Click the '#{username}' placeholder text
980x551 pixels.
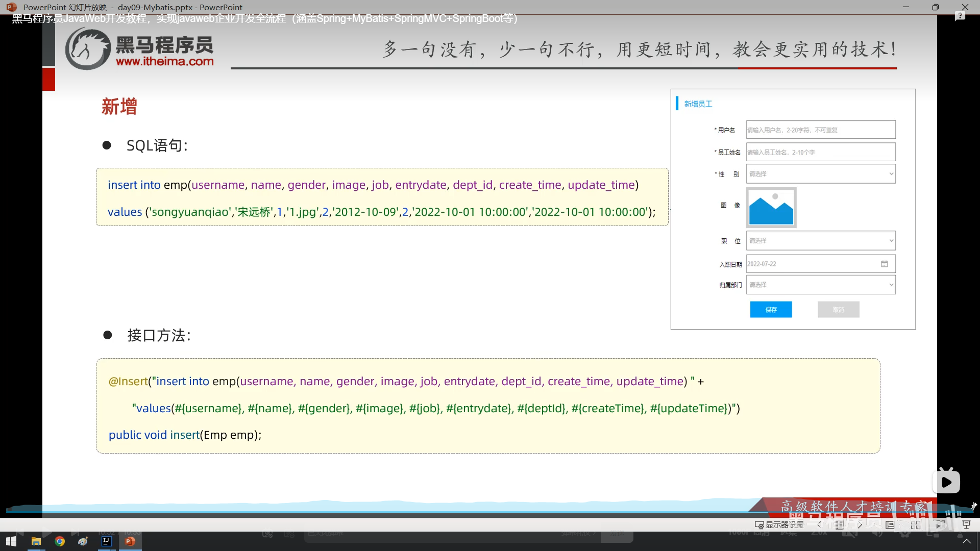pyautogui.click(x=208, y=408)
